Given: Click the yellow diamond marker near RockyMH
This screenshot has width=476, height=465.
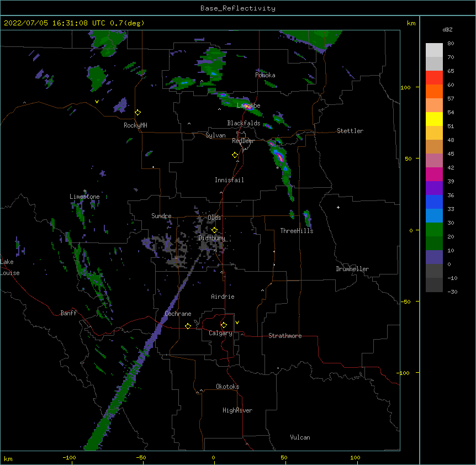Looking at the screenshot, I should click(138, 113).
